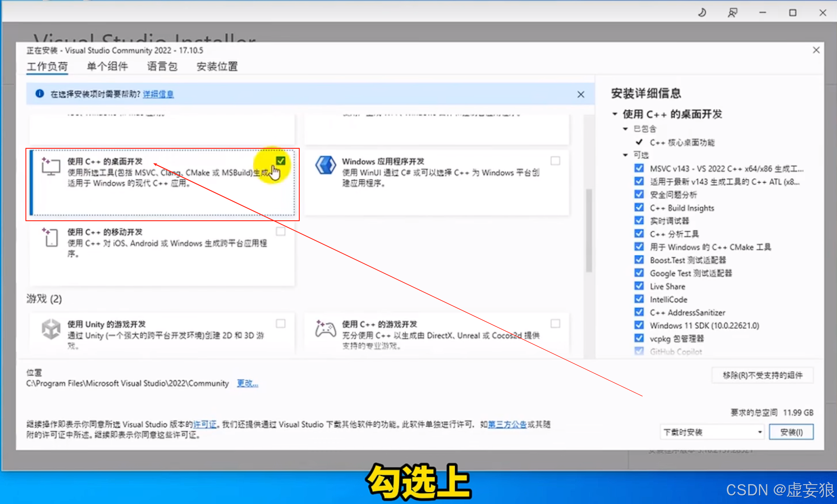Collapse the 使用 C++ 的桌面开发 details section
This screenshot has width=837, height=504.
[x=615, y=114]
